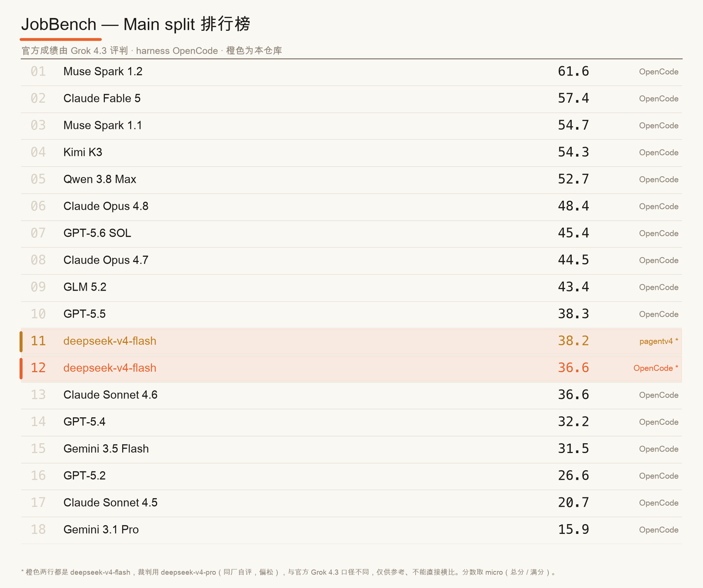The image size is (703, 588).
Task: Click the score 57.4
Action: tap(573, 99)
